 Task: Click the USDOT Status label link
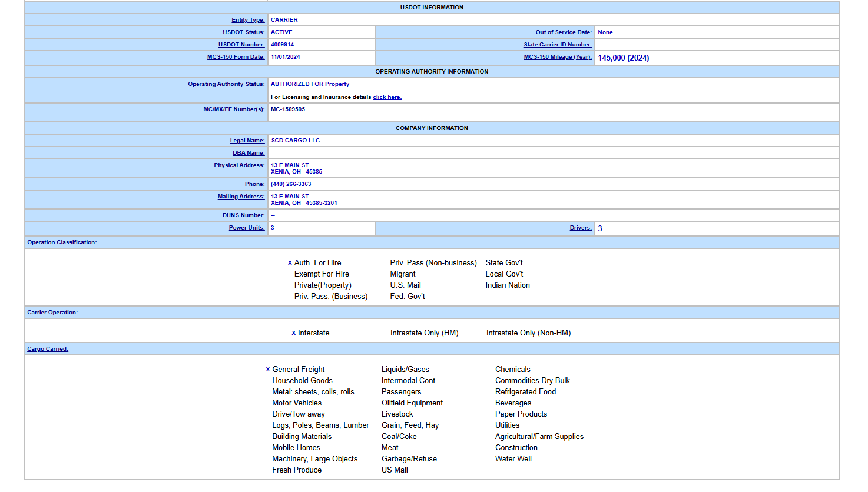click(243, 32)
